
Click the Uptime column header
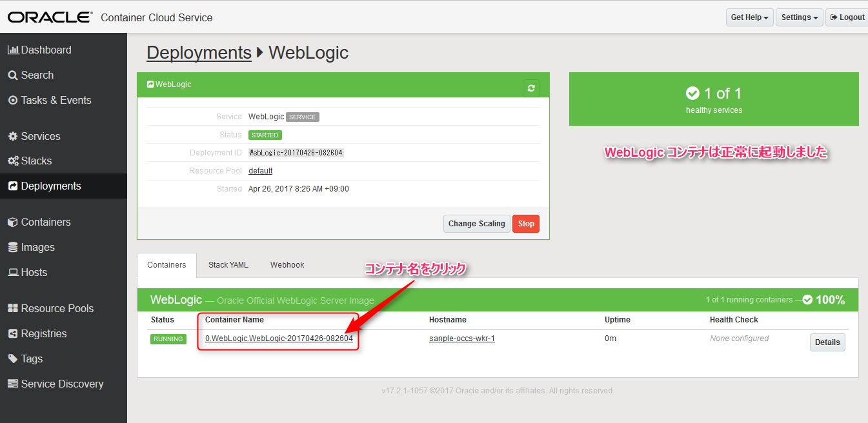click(x=618, y=320)
